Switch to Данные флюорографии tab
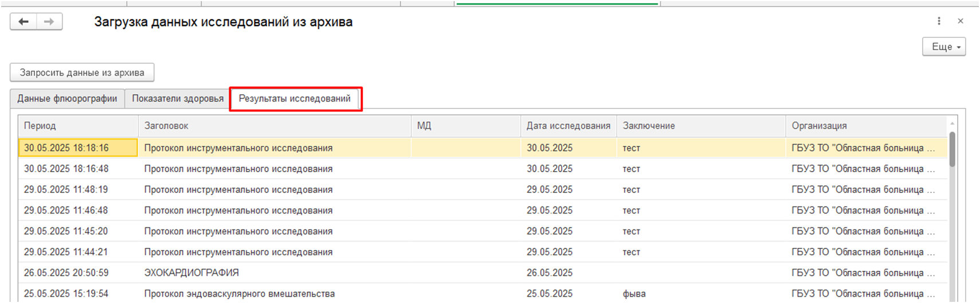This screenshot has height=303, width=980. (x=67, y=99)
